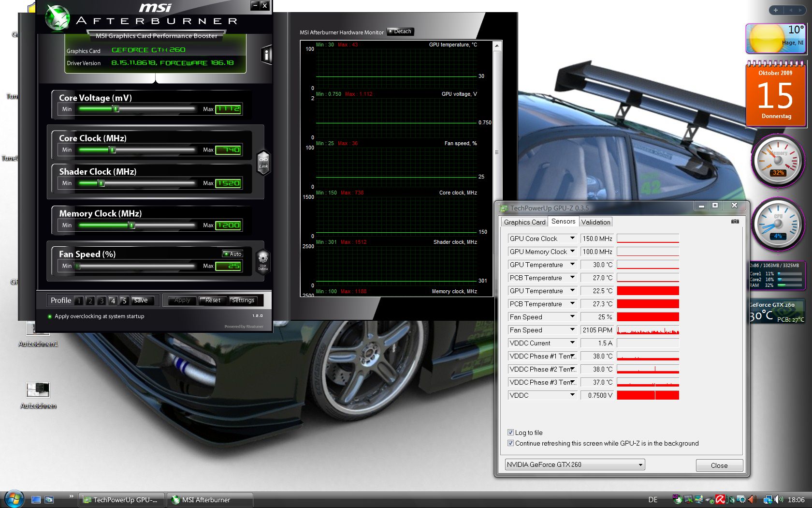Click the Core Voltage value field
The height and width of the screenshot is (508, 812).
tap(229, 109)
